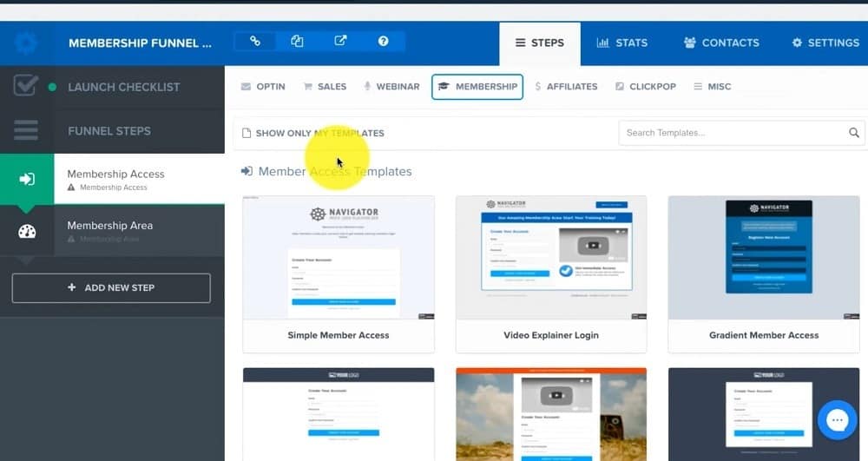Select the Membership Area step
868x461 pixels.
(x=140, y=231)
